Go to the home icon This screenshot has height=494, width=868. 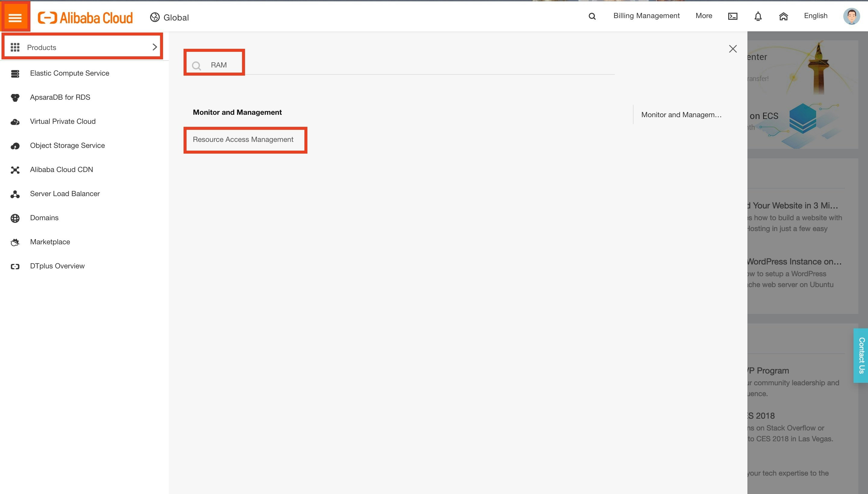(783, 16)
